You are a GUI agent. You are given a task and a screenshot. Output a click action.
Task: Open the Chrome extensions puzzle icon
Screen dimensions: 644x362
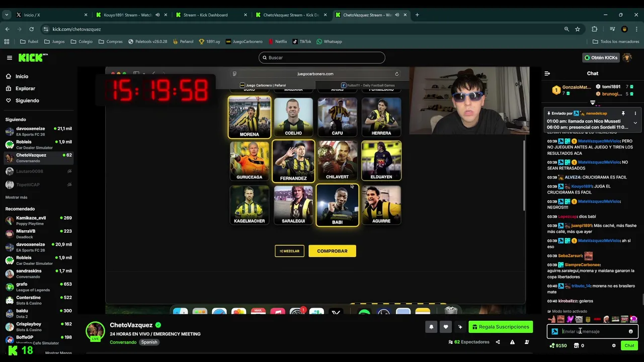point(594,29)
